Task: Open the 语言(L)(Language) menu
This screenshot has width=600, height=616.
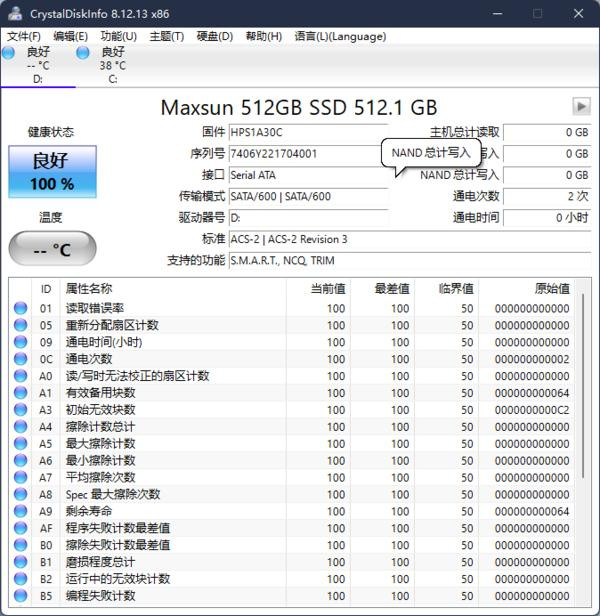Action: 326,36
